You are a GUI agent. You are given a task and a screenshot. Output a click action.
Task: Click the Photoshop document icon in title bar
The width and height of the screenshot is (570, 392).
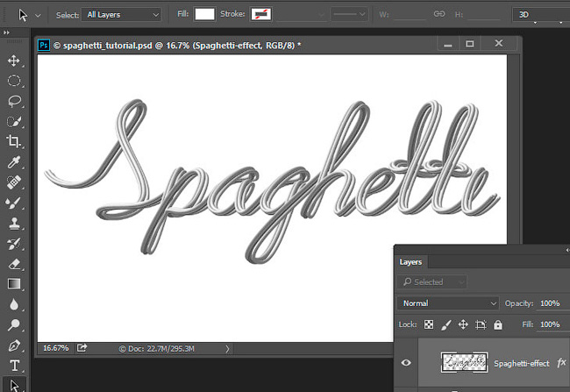point(44,45)
